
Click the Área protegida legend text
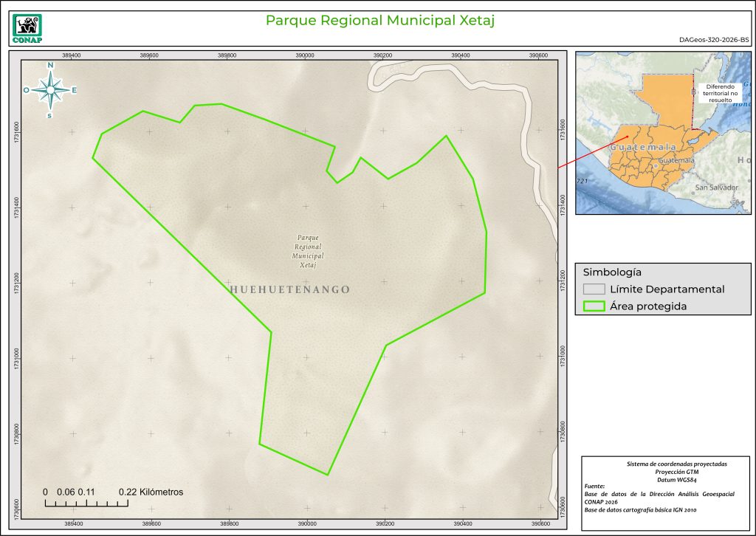coord(648,306)
